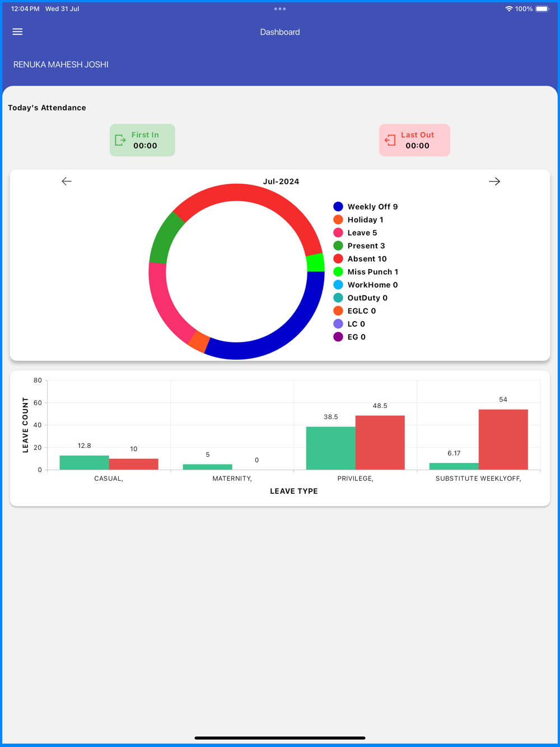Open the Last Out 00:00 card

click(x=414, y=140)
